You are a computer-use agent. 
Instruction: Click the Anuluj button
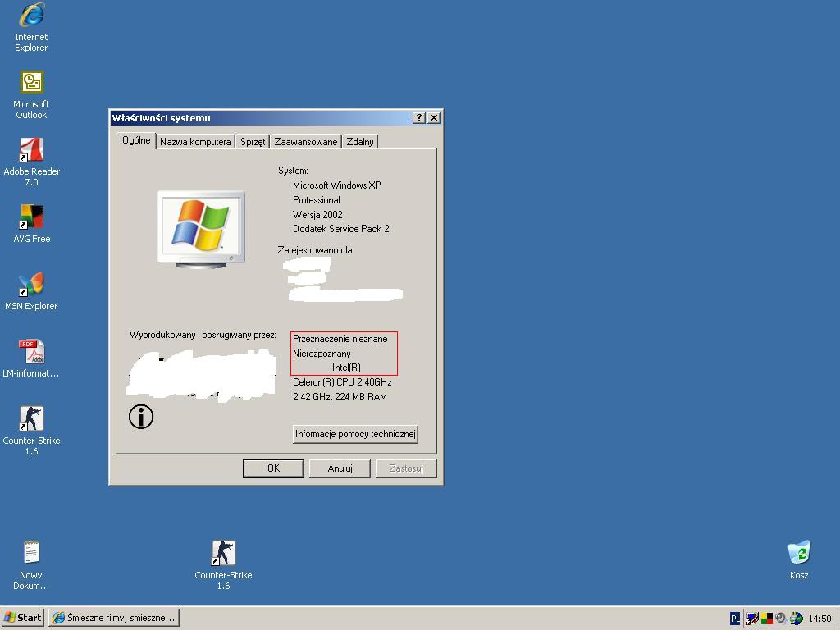point(340,468)
